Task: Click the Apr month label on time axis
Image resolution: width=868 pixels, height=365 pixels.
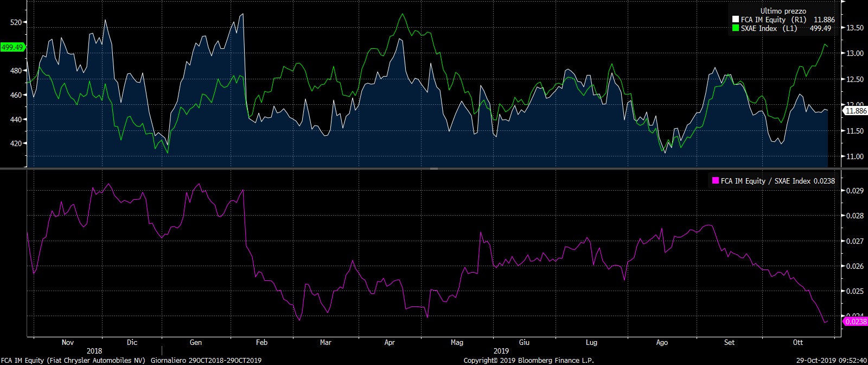Action: (x=390, y=342)
